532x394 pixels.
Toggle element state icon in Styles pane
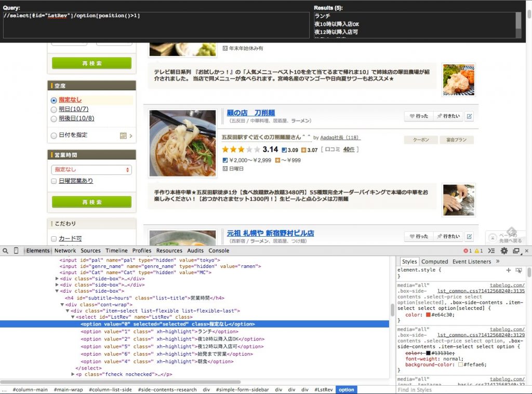click(519, 270)
